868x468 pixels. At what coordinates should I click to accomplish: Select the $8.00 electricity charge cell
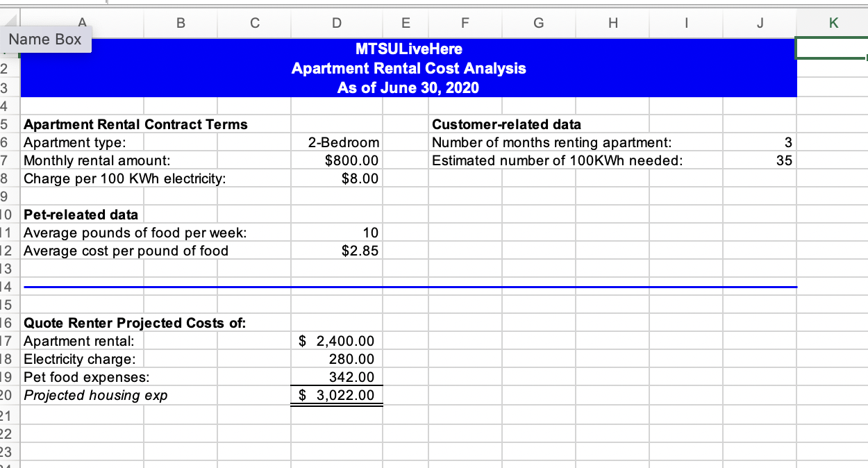click(336, 178)
